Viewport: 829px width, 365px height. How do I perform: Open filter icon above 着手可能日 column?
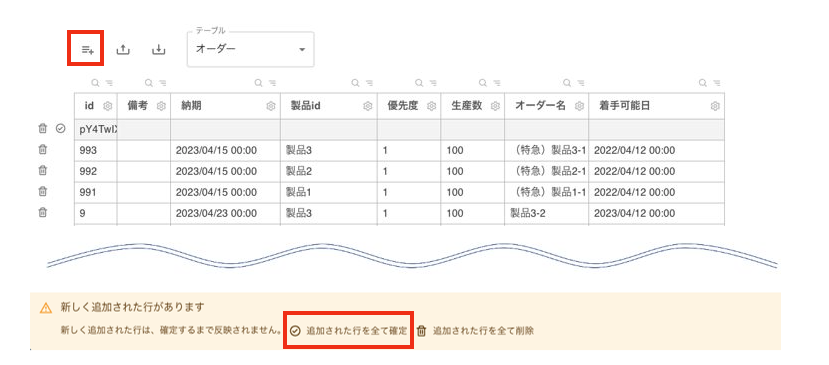click(x=717, y=83)
